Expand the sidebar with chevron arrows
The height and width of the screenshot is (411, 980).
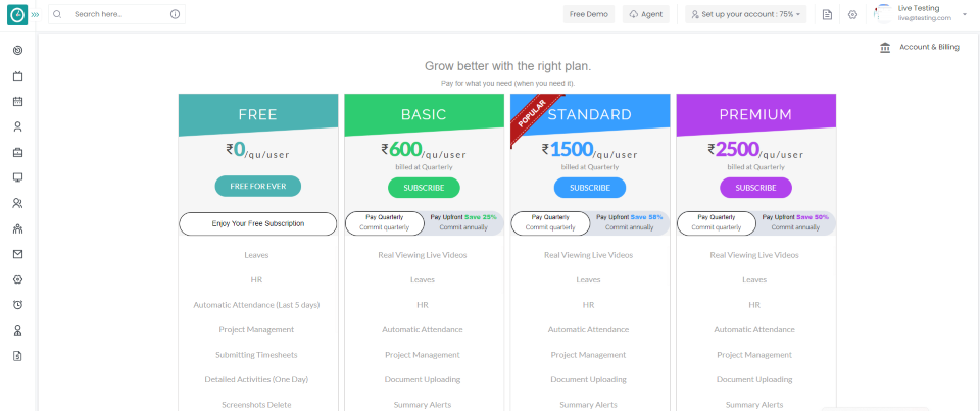pos(35,15)
